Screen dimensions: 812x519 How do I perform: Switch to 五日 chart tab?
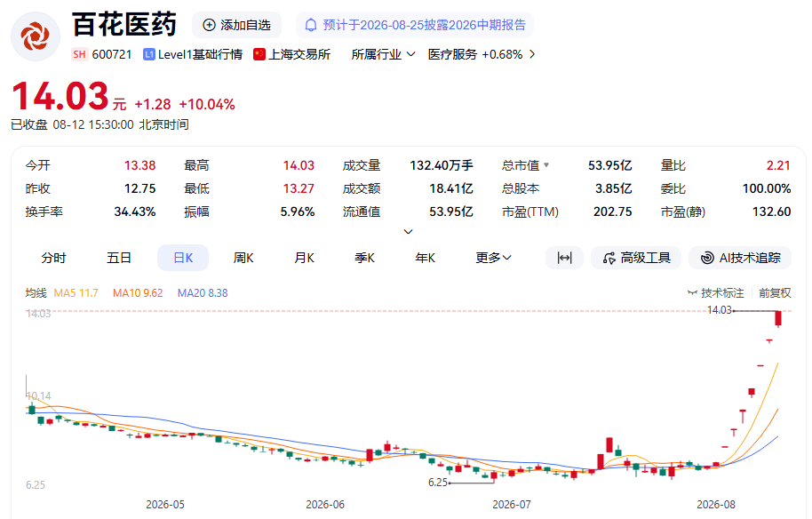[118, 258]
